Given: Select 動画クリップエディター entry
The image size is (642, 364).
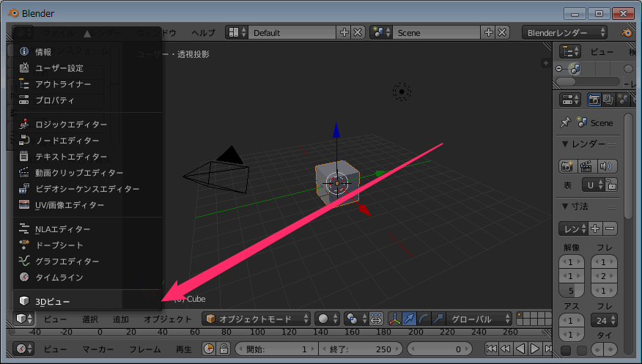Looking at the screenshot, I should pos(88,173).
